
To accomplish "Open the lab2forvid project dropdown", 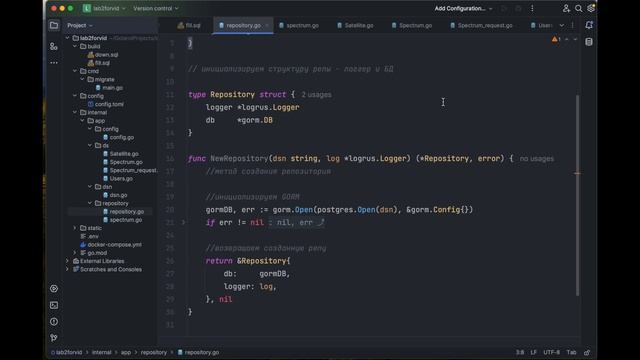I will (x=109, y=8).
